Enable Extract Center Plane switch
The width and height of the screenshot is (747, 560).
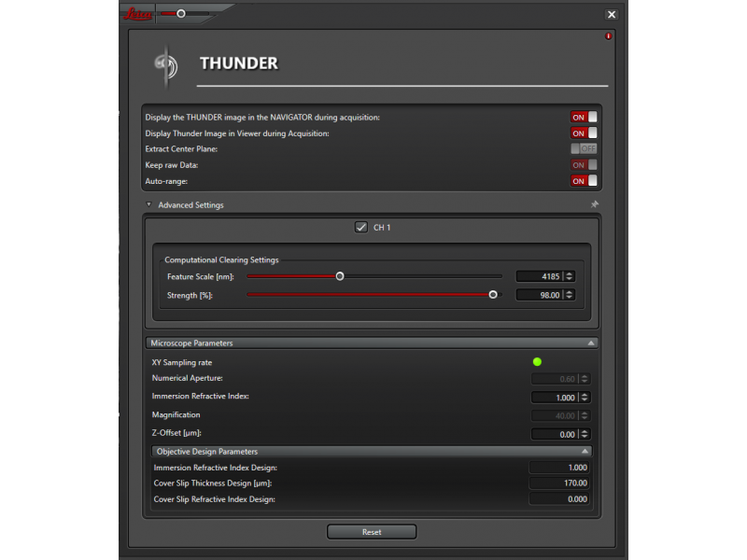tap(584, 148)
